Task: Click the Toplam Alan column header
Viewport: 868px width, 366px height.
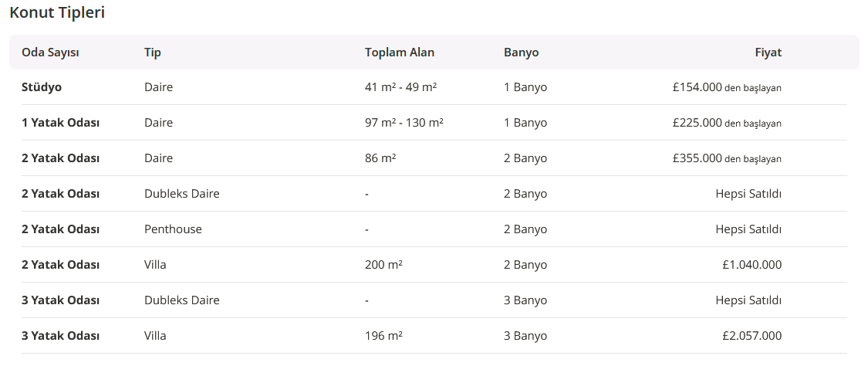Action: coord(400,53)
